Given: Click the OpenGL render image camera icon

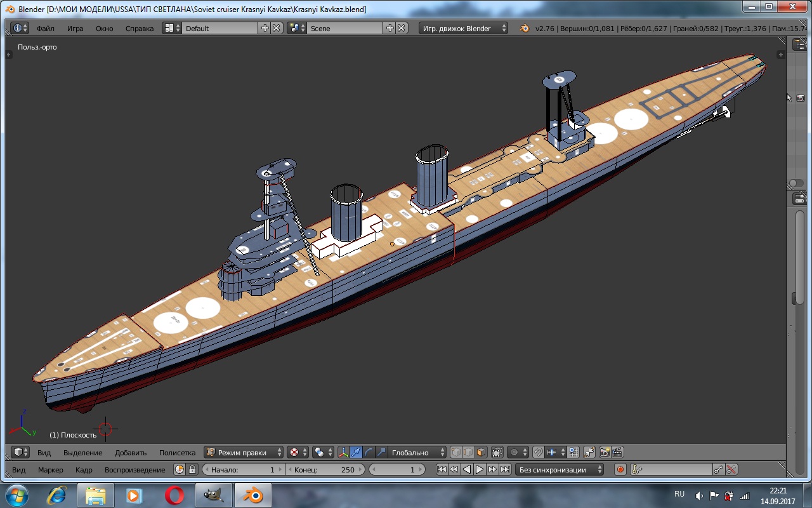Looking at the screenshot, I should pyautogui.click(x=605, y=452).
